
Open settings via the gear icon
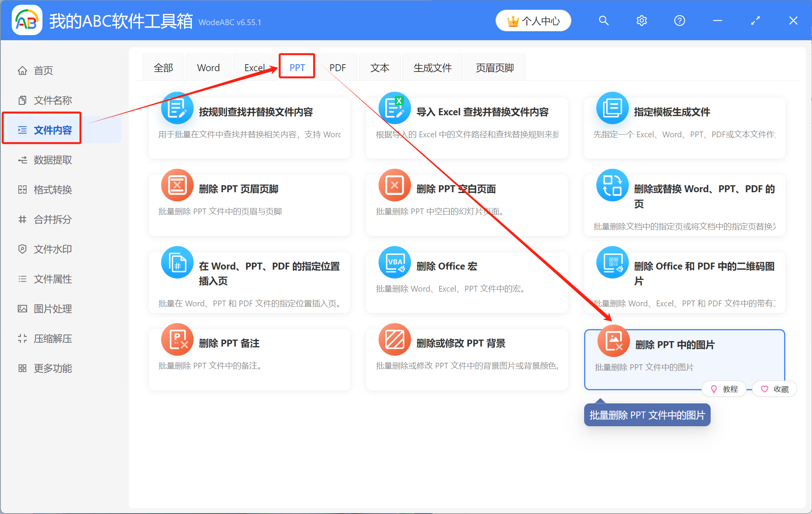click(x=641, y=20)
